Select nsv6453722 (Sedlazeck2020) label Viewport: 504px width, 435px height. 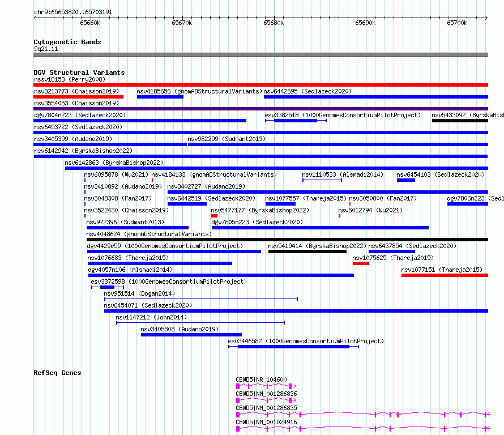[x=78, y=127]
